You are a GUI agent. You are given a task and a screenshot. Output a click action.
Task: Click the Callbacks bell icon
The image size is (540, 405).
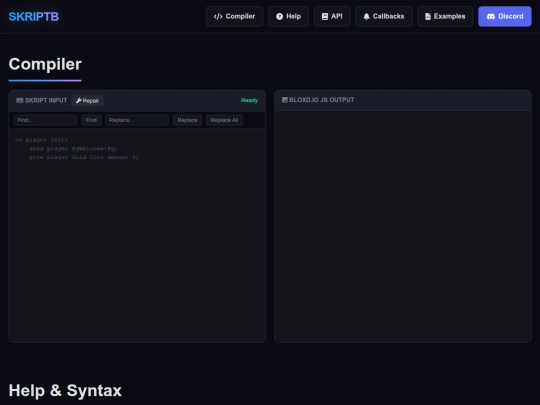click(x=366, y=17)
